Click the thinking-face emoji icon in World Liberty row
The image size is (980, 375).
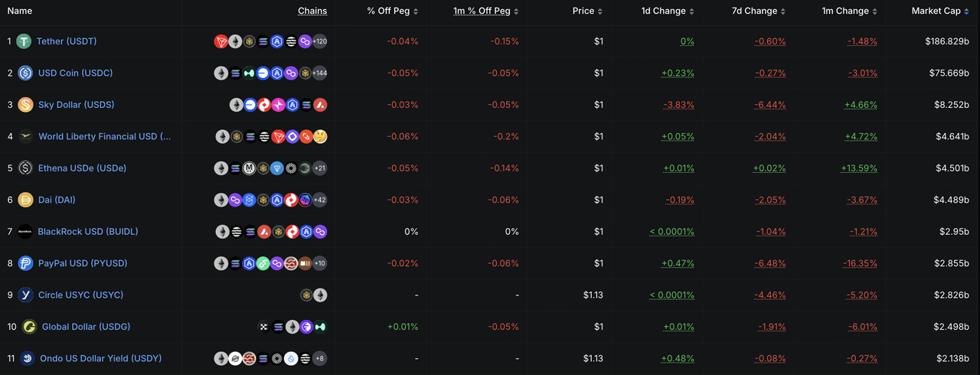pos(320,137)
